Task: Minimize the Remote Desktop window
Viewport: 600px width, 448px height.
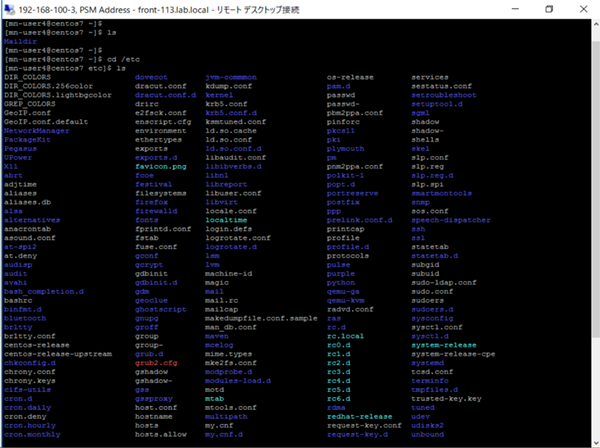Action: click(x=515, y=9)
